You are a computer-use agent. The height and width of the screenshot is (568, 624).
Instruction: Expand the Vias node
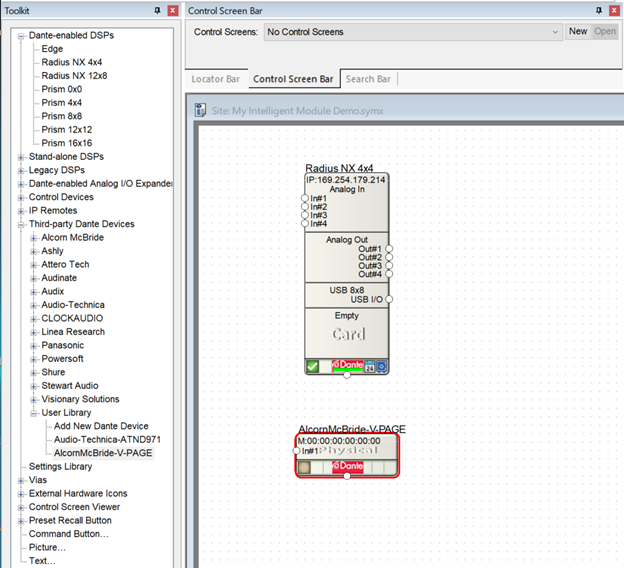point(21,480)
